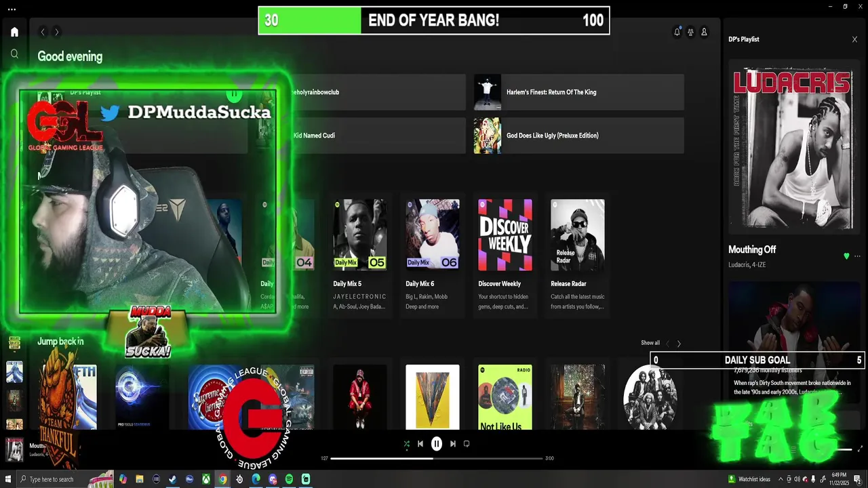Open the Daily Mix 6 card

pyautogui.click(x=433, y=255)
